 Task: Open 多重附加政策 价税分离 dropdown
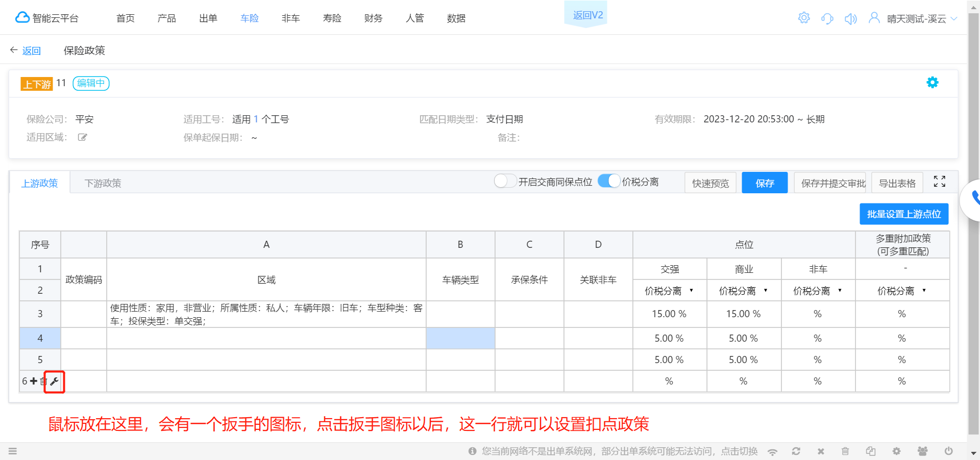902,291
